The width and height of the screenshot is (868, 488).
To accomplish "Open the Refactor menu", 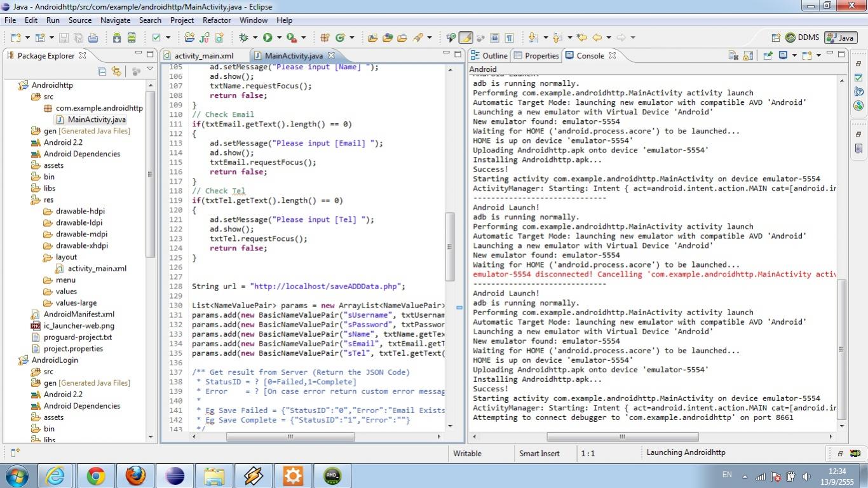I will 217,20.
